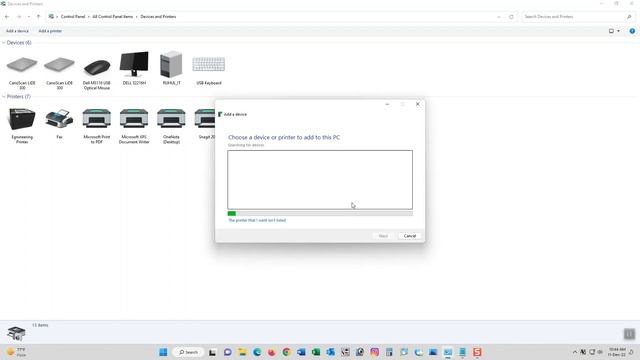
Task: Click inside the empty device list box
Action: point(320,180)
